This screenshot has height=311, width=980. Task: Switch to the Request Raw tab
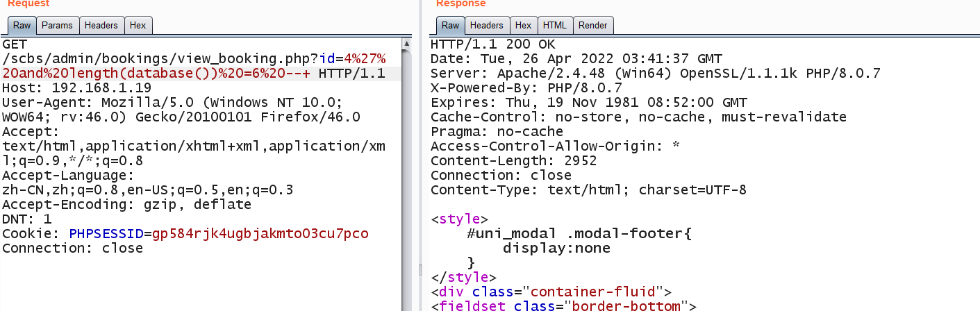[22, 26]
